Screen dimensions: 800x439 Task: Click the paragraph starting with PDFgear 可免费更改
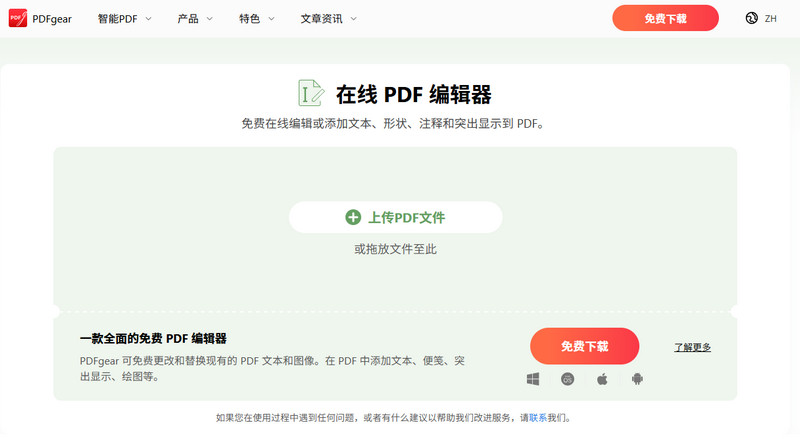pos(272,369)
